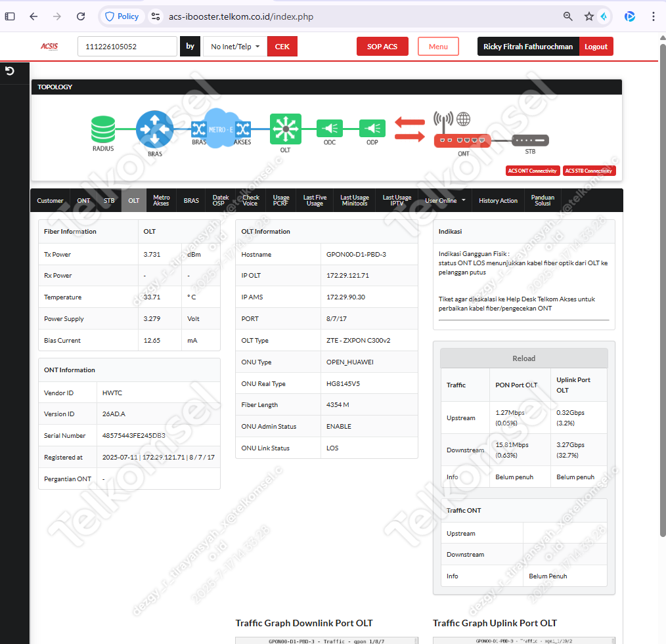Click the blue extension icon beside star
Screen dimensions: 666x644
tap(604, 16)
